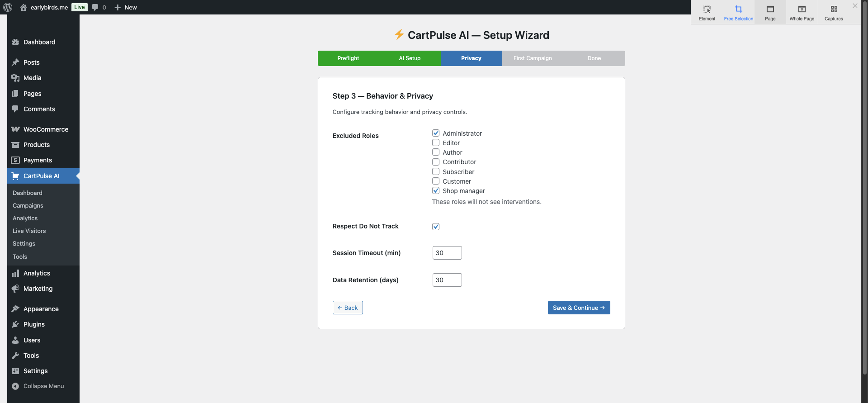Open Live Visitors under CartPulse AI
This screenshot has width=868, height=403.
click(x=29, y=231)
